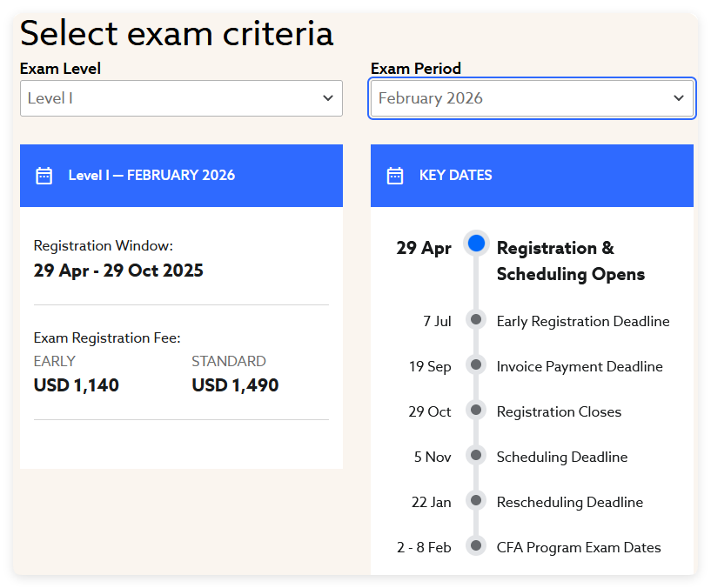Viewport: 711px width, 588px height.
Task: Expand the Exam Period dropdown showing February 2026
Action: (532, 98)
